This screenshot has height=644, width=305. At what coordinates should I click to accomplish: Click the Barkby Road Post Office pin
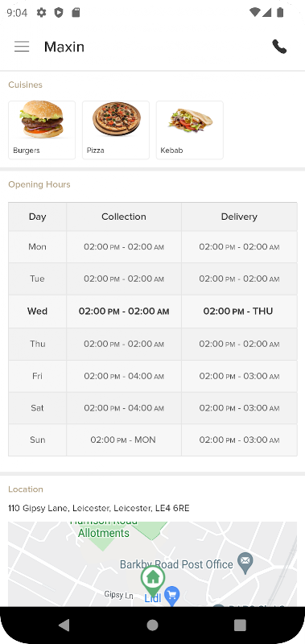[x=245, y=563]
